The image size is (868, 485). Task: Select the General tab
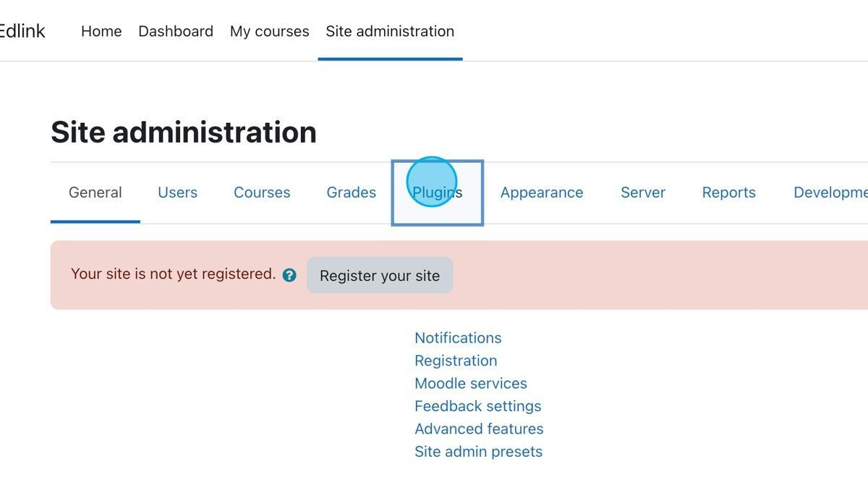tap(95, 193)
